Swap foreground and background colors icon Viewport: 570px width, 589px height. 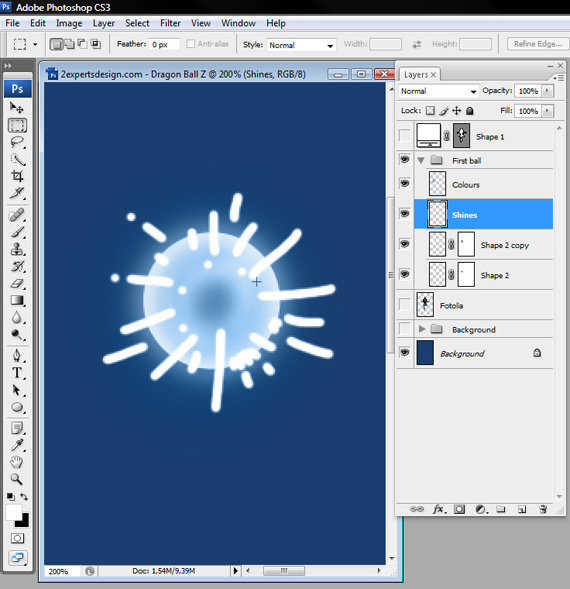coord(24,497)
